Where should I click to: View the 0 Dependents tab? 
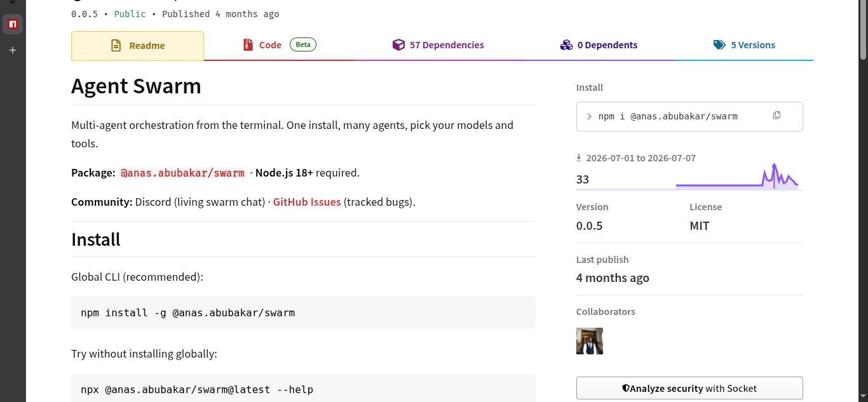[599, 45]
